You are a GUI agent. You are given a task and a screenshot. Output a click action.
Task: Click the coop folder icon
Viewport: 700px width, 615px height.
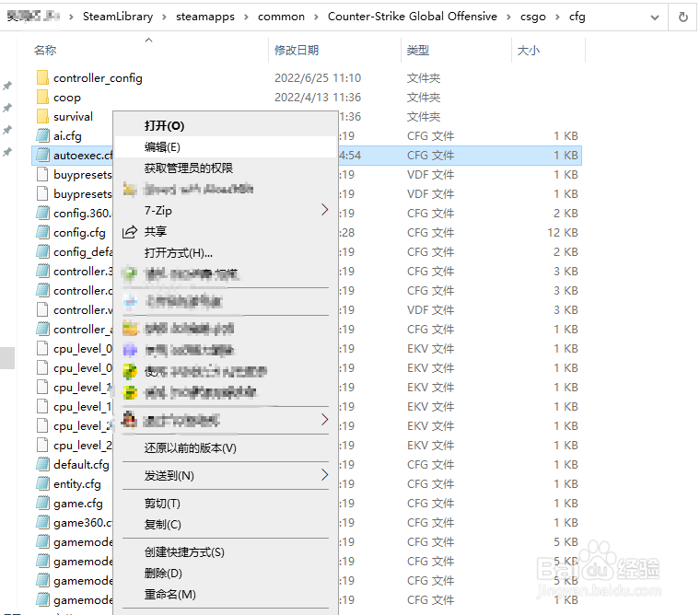tap(42, 97)
